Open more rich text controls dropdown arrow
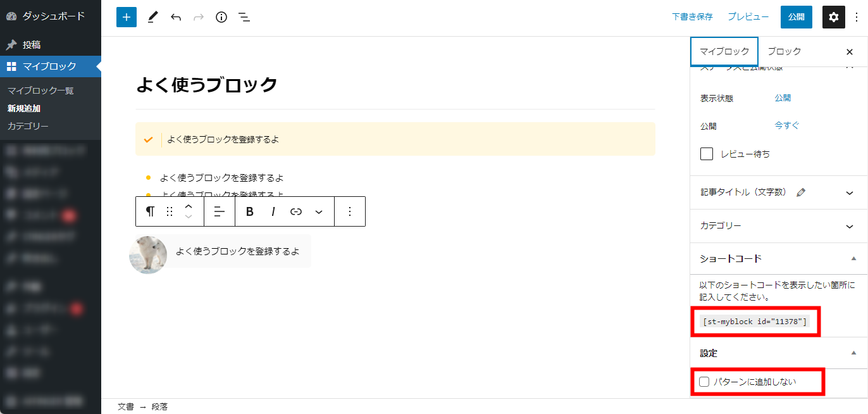The width and height of the screenshot is (868, 414). pyautogui.click(x=319, y=211)
